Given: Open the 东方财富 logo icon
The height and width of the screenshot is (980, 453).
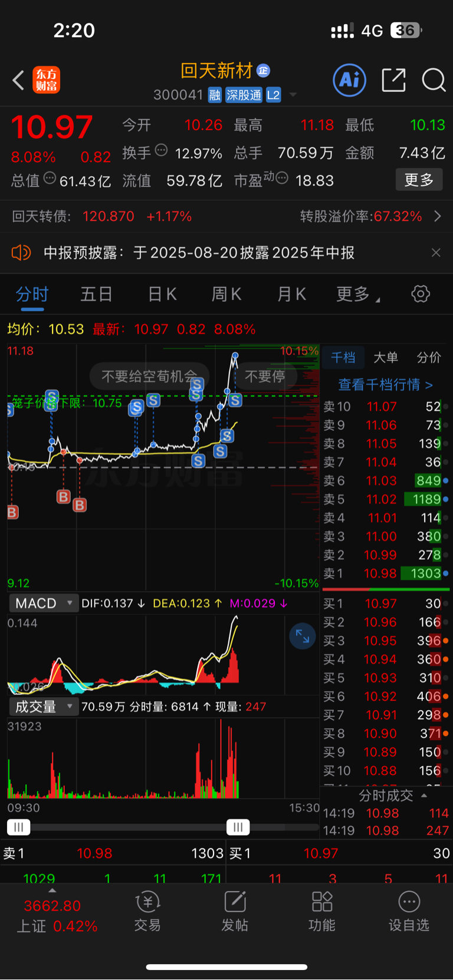Looking at the screenshot, I should point(47,80).
